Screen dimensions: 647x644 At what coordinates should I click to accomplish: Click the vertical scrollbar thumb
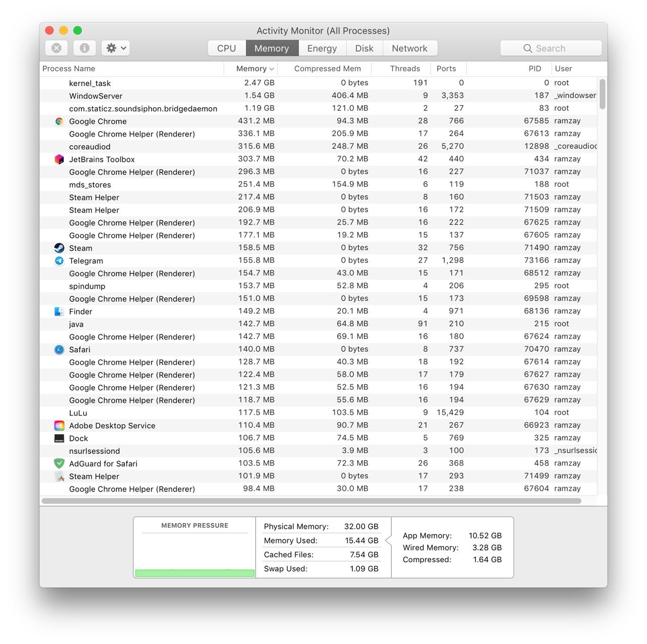(602, 94)
